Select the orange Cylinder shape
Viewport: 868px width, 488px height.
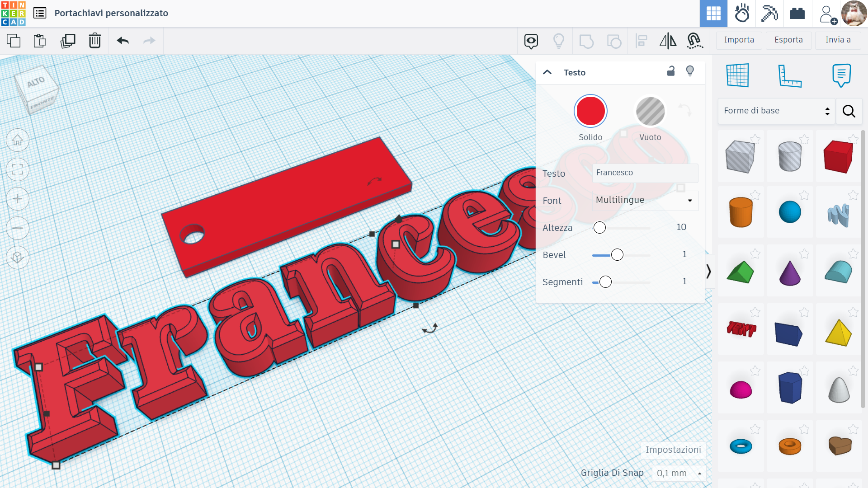point(741,212)
